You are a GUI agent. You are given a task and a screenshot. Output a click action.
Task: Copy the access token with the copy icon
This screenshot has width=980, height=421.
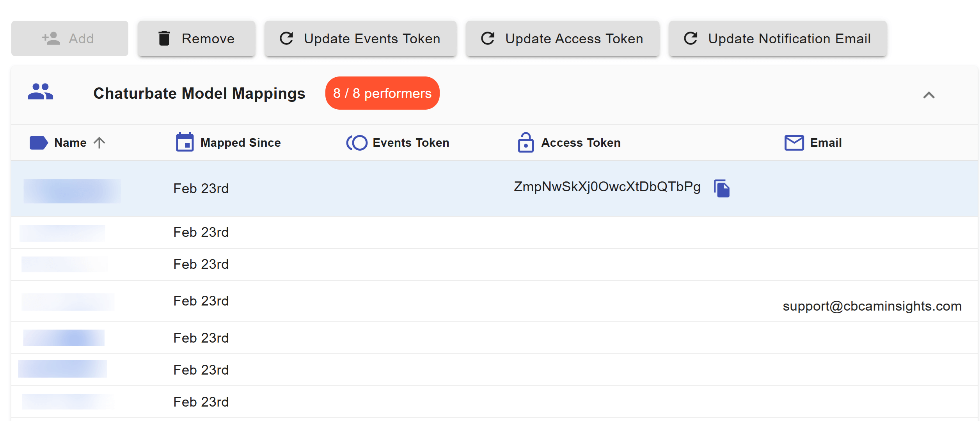tap(722, 188)
